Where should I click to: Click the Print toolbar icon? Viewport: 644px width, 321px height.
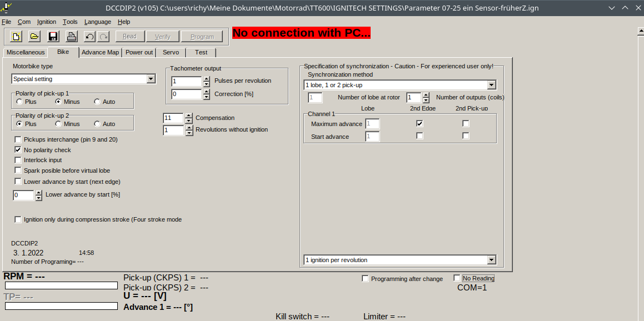[71, 37]
